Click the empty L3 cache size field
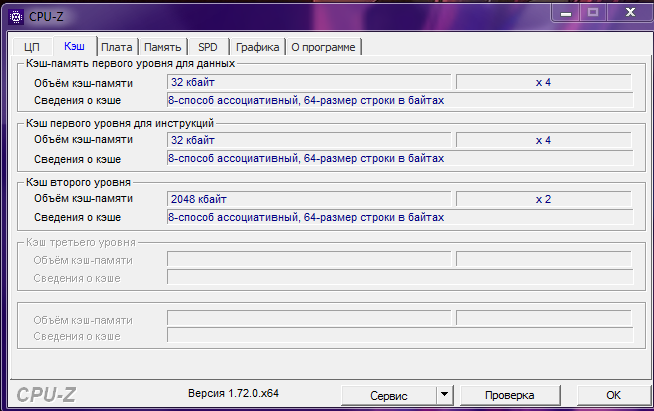 click(x=309, y=259)
